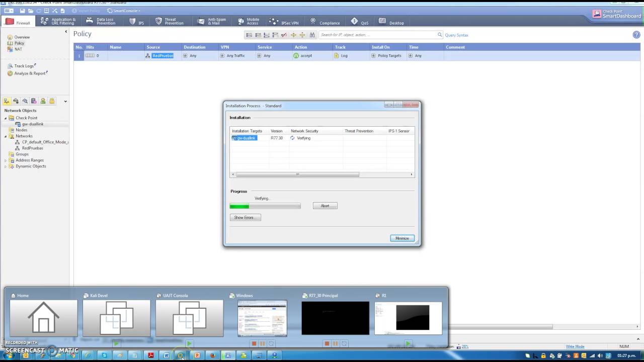Viewport: 644px width, 362px height.
Task: Open the Anti-Spam & Mail tab
Action: 212,22
